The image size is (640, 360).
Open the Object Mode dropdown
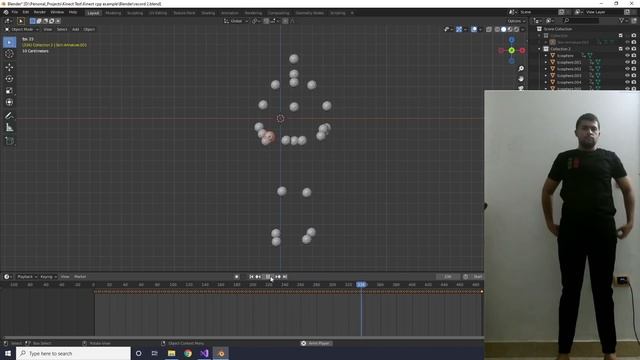click(22, 29)
